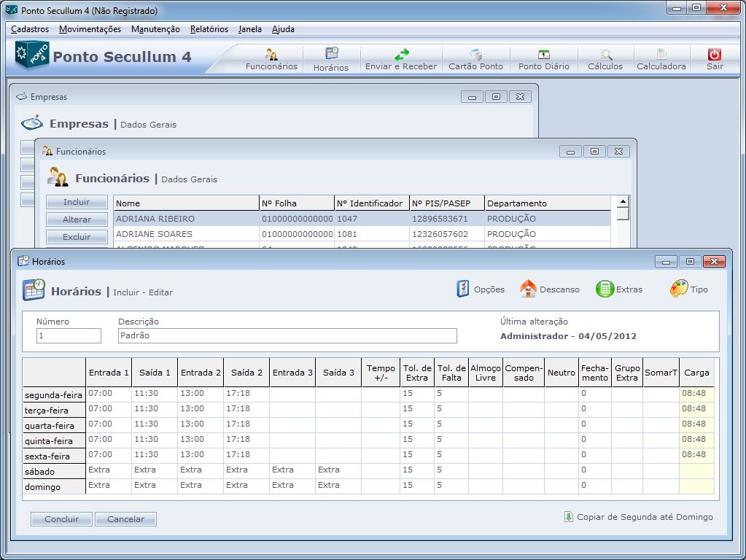Click the Nº Identificador column header
Viewport: 746px width, 560px height.
(372, 203)
